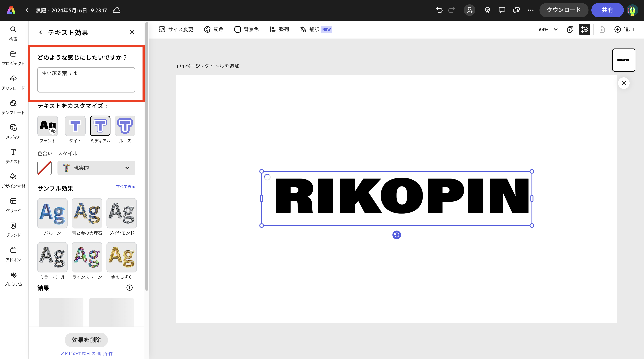The width and height of the screenshot is (644, 359).
Task: Open the アドオン sidebar item
Action: (13, 254)
